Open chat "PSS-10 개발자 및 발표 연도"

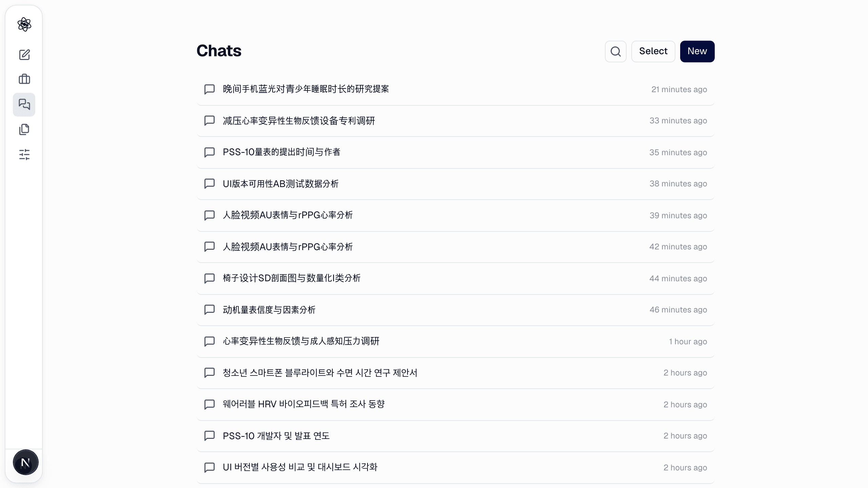pyautogui.click(x=455, y=436)
